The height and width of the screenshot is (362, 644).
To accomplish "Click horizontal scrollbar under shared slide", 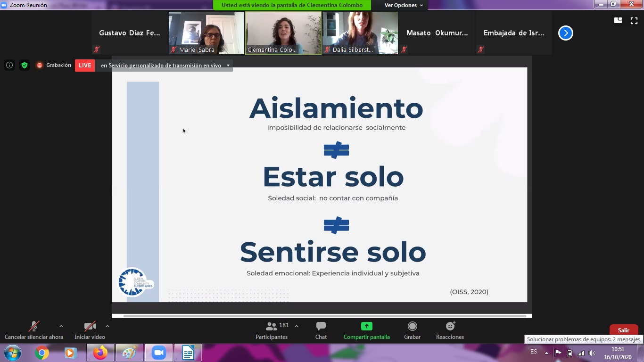I will (x=325, y=316).
